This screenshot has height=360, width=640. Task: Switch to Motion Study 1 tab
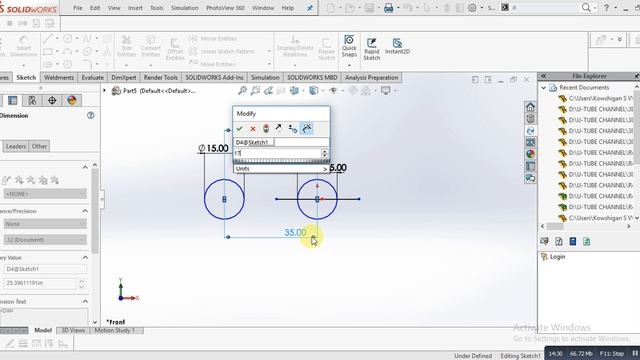click(115, 330)
